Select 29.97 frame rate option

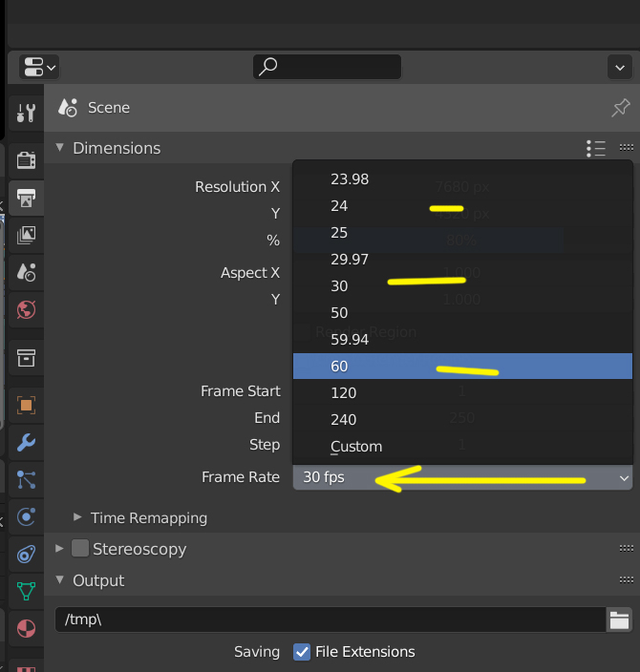(x=349, y=260)
